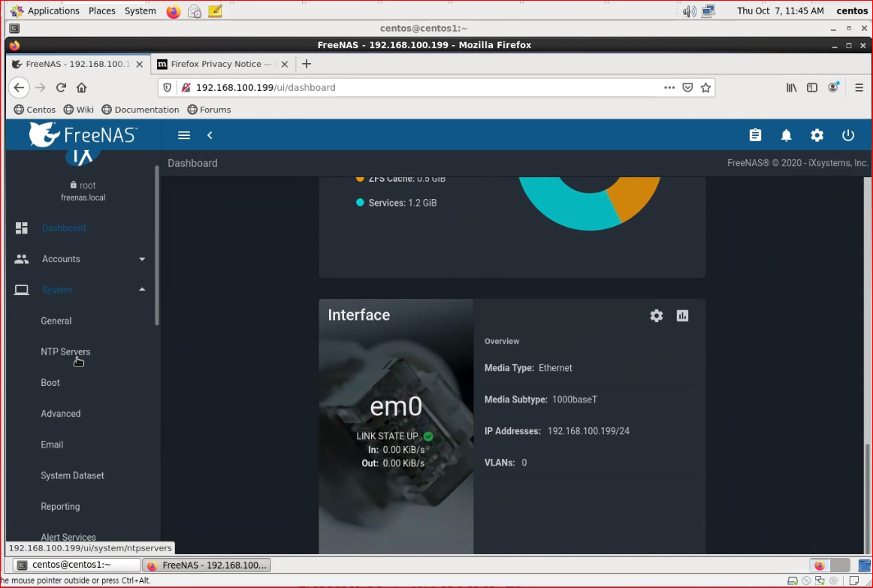The height and width of the screenshot is (588, 873).
Task: Open the System menu in top panel
Action: (140, 11)
